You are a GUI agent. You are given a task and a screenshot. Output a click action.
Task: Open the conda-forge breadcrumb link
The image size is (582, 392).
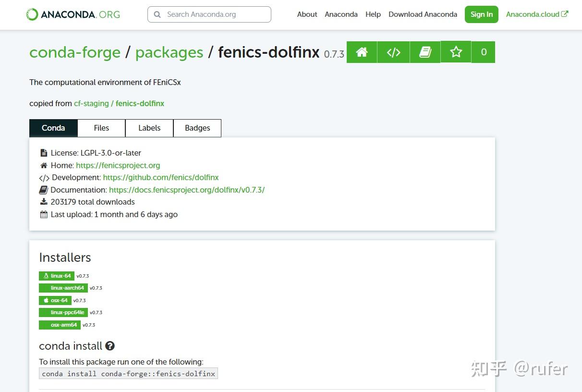[75, 52]
